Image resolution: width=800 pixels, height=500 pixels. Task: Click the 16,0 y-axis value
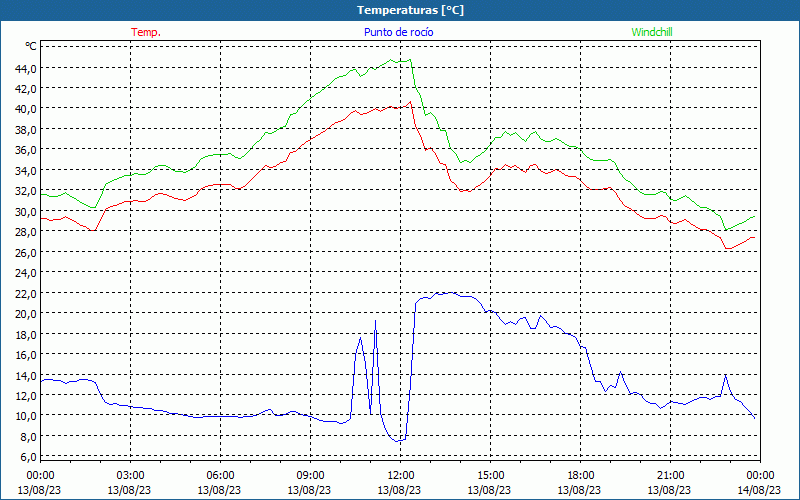pos(26,355)
